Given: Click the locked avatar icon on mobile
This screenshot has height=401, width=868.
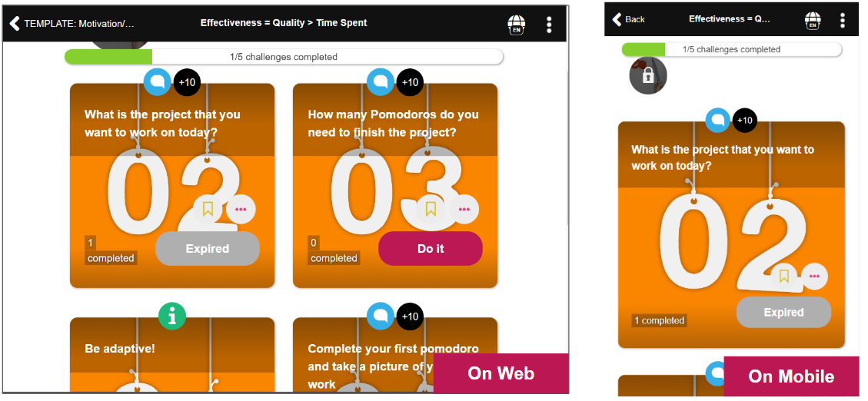Looking at the screenshot, I should tap(648, 76).
